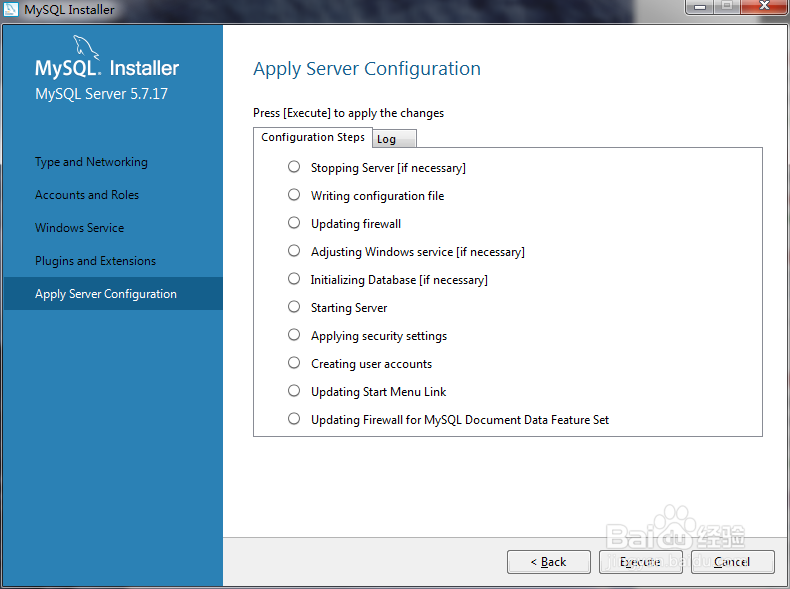790x589 pixels.
Task: Click the Cancel button
Action: (733, 562)
